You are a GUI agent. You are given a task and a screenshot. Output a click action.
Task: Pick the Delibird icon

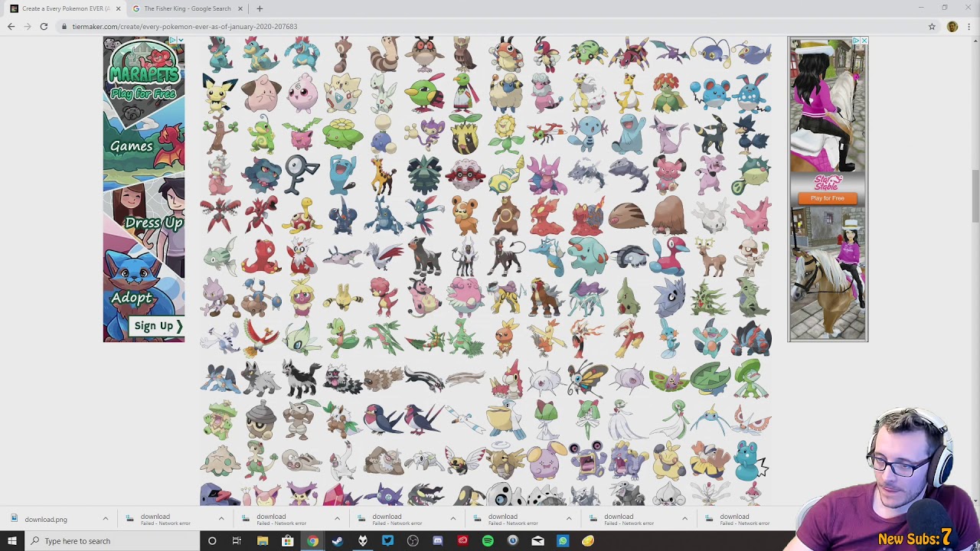coord(302,256)
